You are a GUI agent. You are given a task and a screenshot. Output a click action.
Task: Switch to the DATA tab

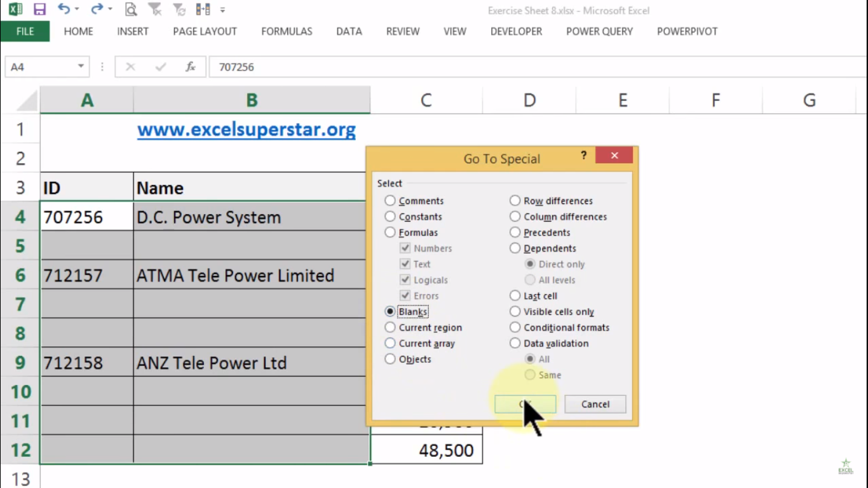point(349,31)
